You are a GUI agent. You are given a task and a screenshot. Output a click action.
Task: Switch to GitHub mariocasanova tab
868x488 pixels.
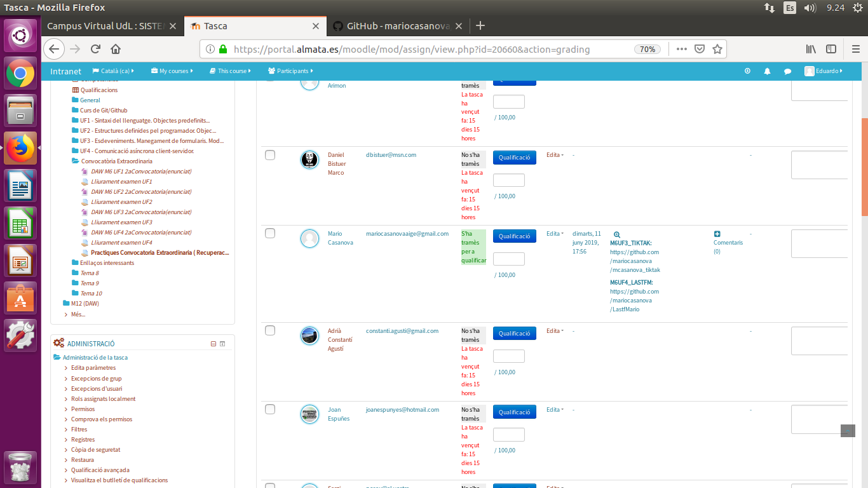pyautogui.click(x=398, y=26)
